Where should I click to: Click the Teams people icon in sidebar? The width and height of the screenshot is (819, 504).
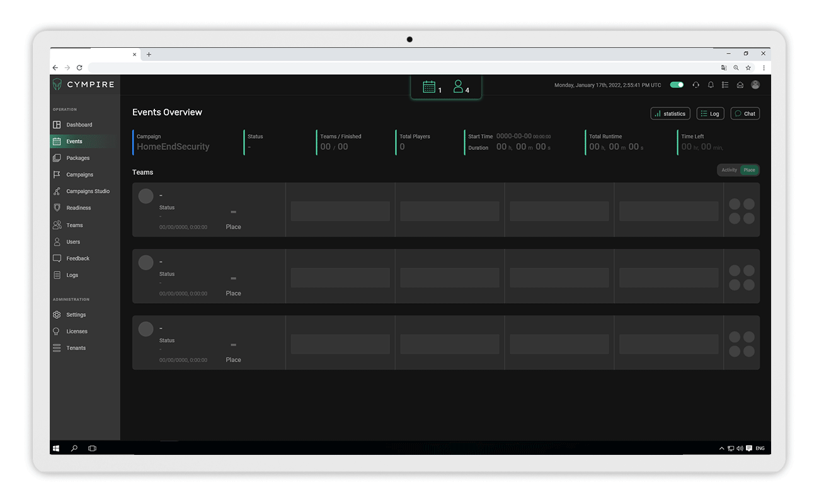point(57,225)
